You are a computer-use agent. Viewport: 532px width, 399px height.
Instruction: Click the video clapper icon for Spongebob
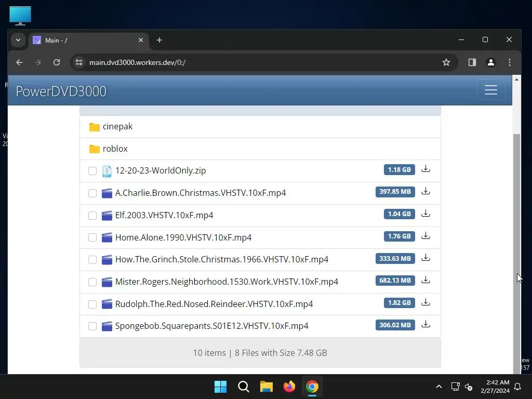click(x=107, y=326)
